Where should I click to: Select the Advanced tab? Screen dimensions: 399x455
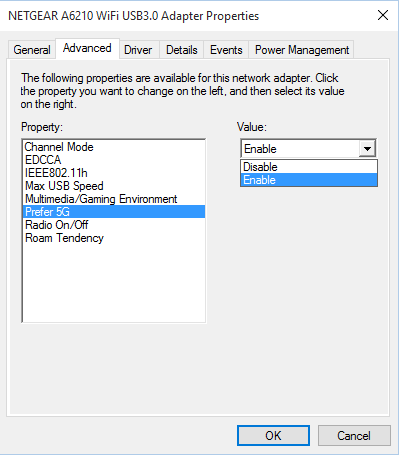pos(87,49)
